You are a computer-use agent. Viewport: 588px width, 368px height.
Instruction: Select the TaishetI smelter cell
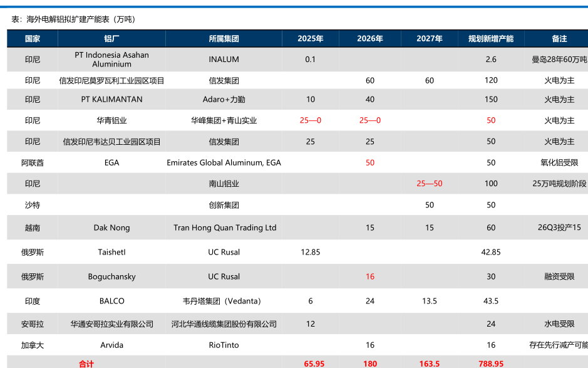[111, 252]
